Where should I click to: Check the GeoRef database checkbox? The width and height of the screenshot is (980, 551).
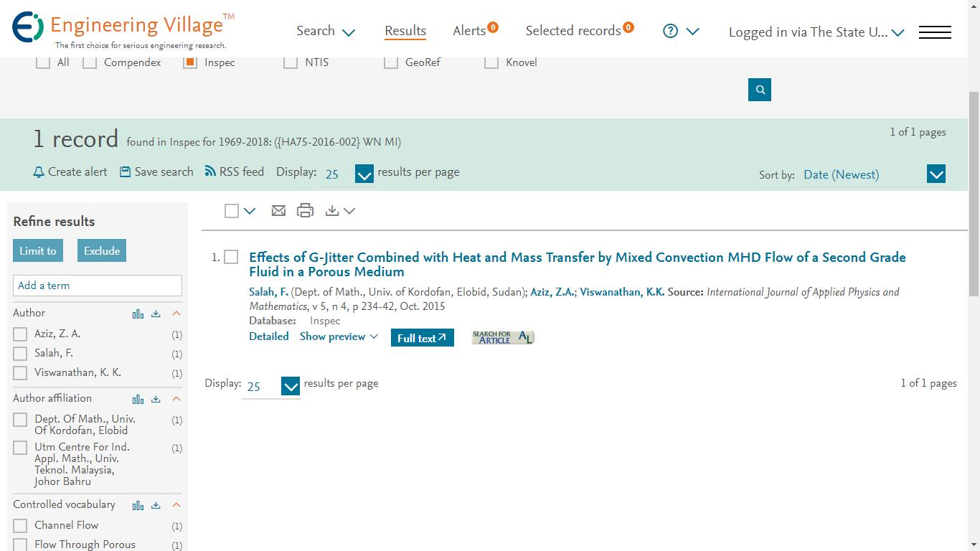(391, 62)
